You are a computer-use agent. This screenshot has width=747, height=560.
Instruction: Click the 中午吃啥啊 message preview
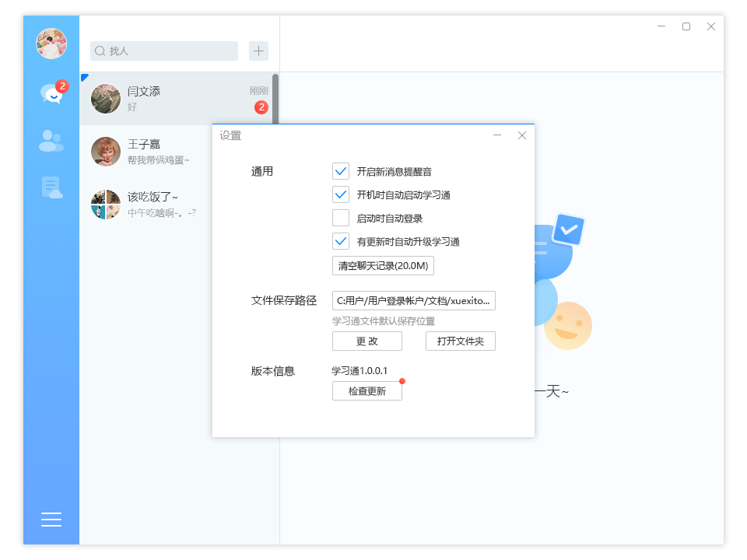(x=162, y=213)
